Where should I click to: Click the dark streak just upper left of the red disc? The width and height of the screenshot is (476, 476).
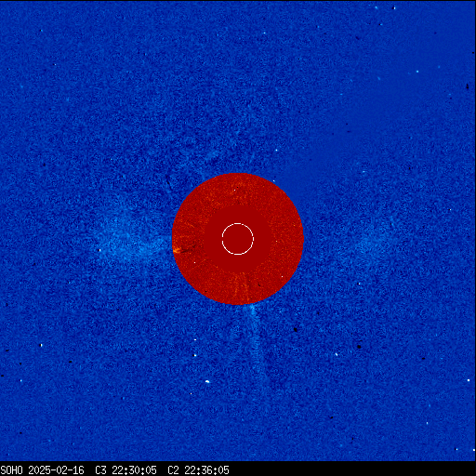pyautogui.click(x=169, y=183)
